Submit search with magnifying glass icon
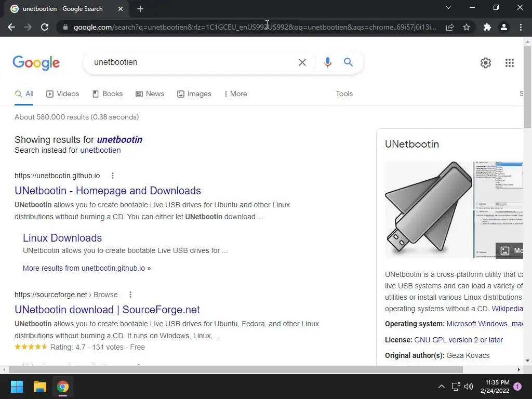532x399 pixels. click(348, 62)
